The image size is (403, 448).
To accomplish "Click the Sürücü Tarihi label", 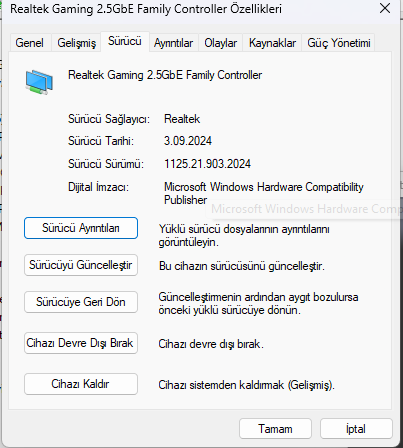I will tap(101, 141).
